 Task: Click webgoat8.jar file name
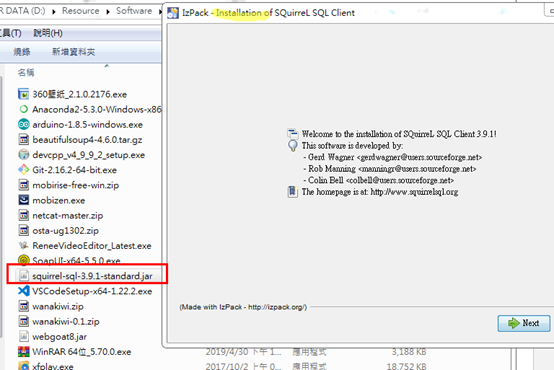[59, 337]
